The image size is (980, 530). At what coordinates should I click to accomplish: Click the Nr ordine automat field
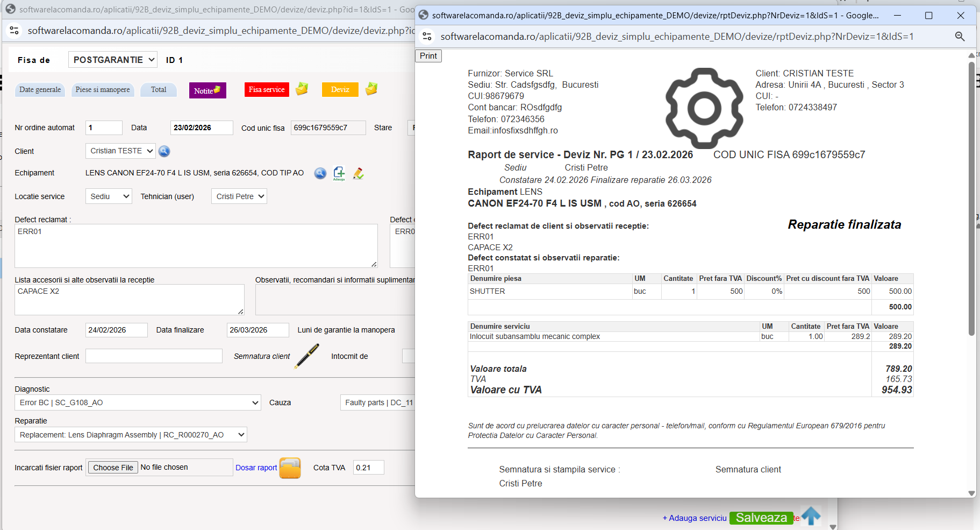(x=104, y=128)
